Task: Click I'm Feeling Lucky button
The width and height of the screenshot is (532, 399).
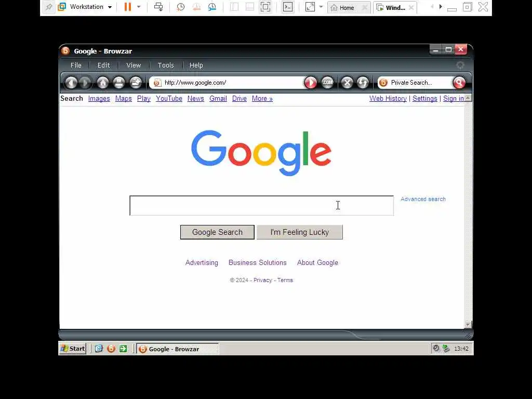Action: [300, 232]
